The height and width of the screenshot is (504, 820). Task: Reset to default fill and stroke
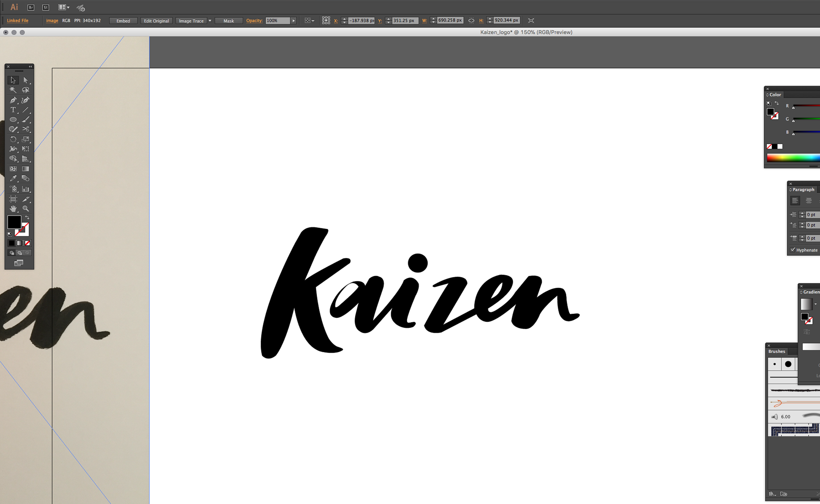(x=9, y=234)
